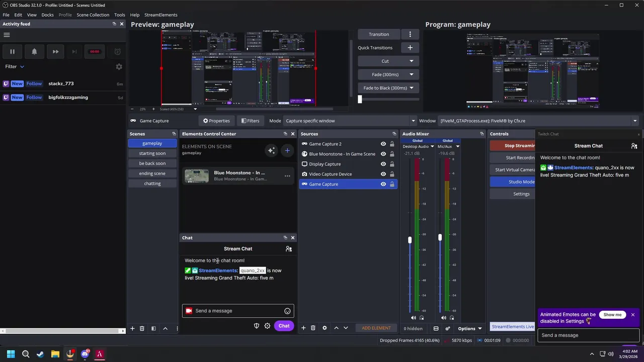
Task: Toggle lock on Blue Moonstone source
Action: coord(392,154)
